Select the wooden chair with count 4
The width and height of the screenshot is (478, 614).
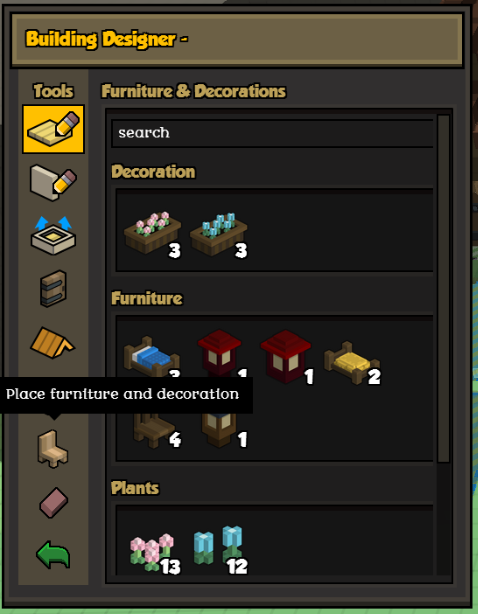(x=155, y=431)
